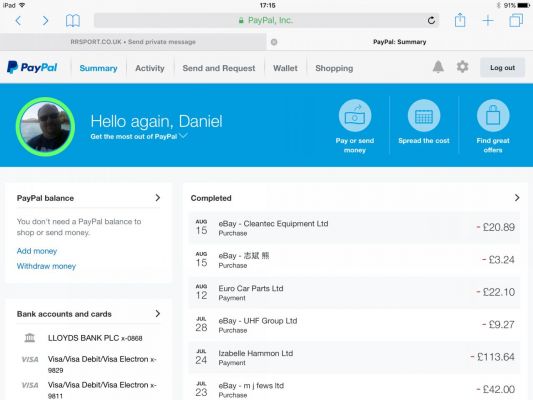This screenshot has height=400, width=533.
Task: Click the Log out button
Action: point(502,68)
